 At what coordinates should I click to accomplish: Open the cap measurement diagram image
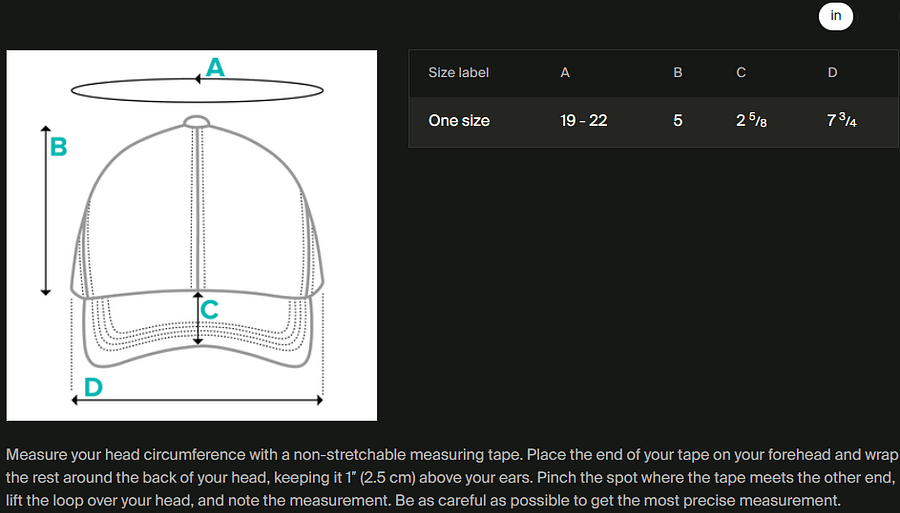(192, 235)
